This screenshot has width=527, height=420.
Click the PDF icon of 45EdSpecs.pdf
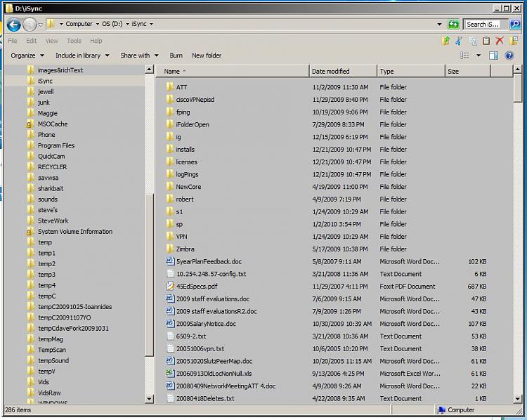[x=171, y=286]
